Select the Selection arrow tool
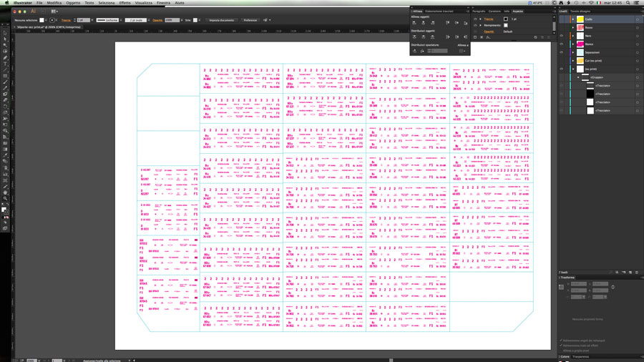The width and height of the screenshot is (644, 362). (x=5, y=34)
